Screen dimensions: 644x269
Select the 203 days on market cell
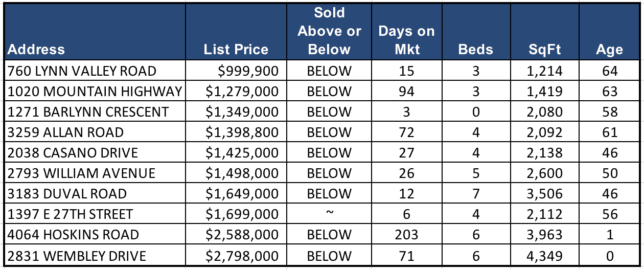point(406,235)
